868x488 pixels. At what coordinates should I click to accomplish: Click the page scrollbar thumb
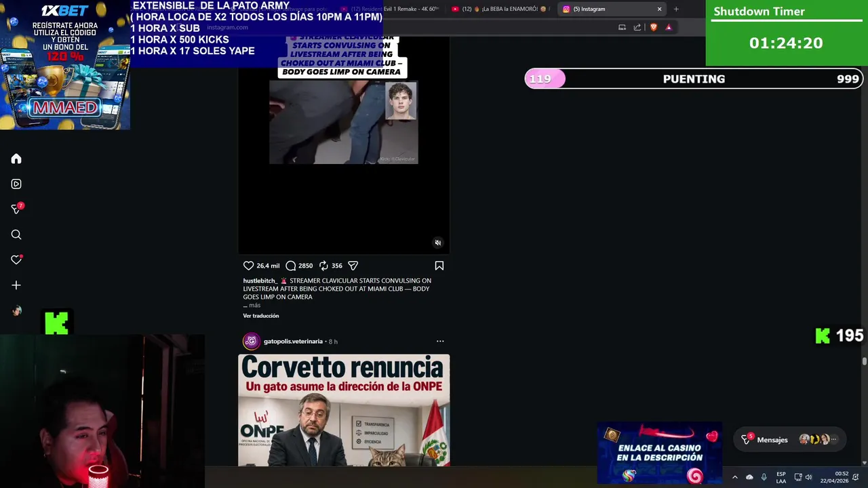[x=865, y=361]
